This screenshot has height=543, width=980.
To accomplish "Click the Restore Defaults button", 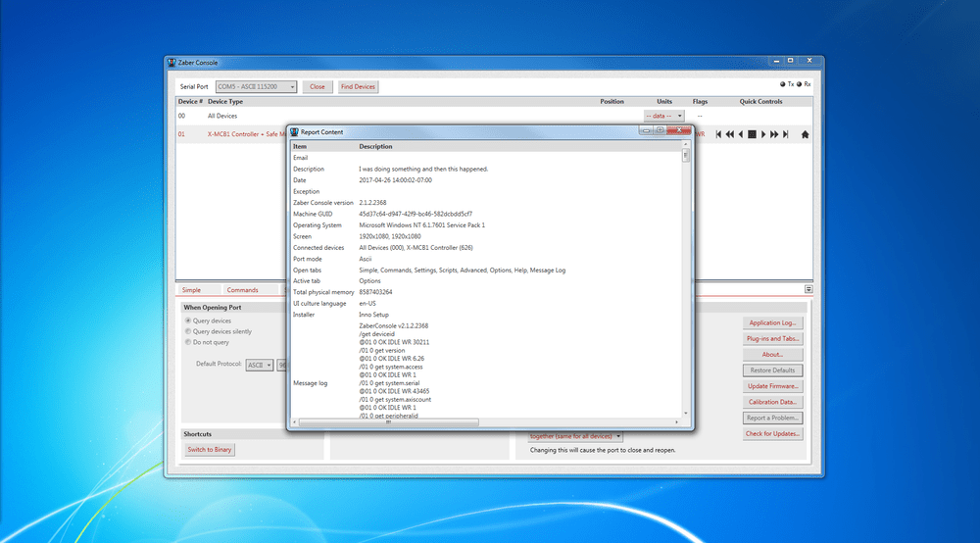I will 772,370.
